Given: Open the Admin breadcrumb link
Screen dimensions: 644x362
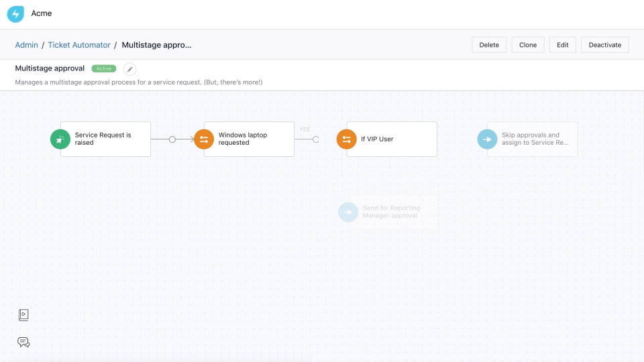Looking at the screenshot, I should coord(26,45).
